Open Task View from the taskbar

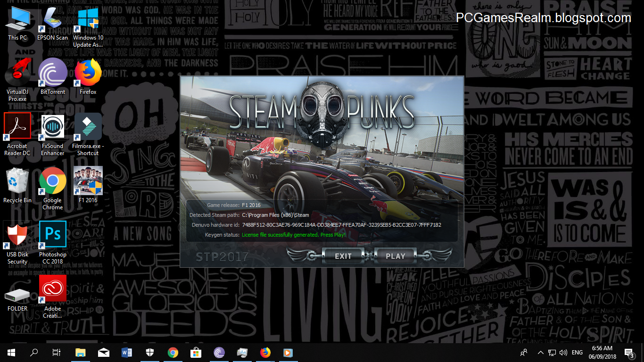point(57,353)
